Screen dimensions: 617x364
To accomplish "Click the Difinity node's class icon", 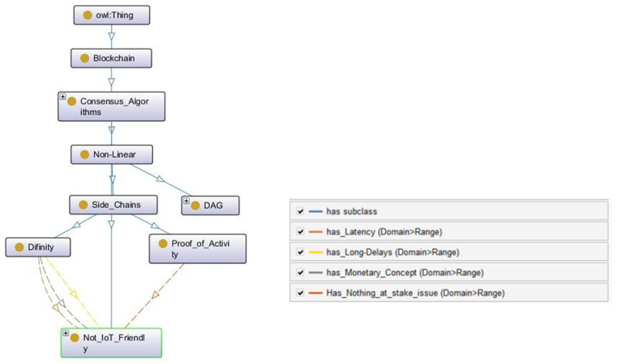I will [x=19, y=247].
